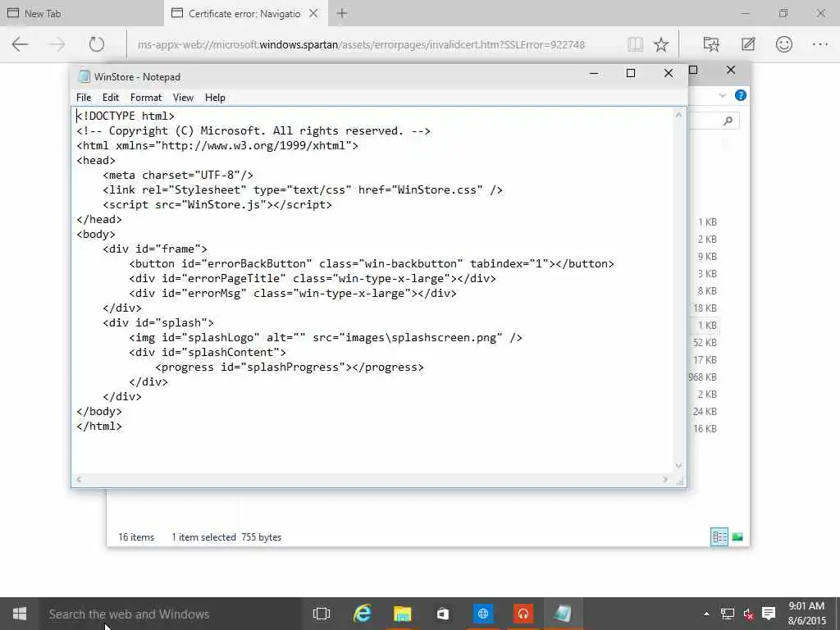
Task: Click the Edge address bar URL
Action: pyautogui.click(x=361, y=44)
